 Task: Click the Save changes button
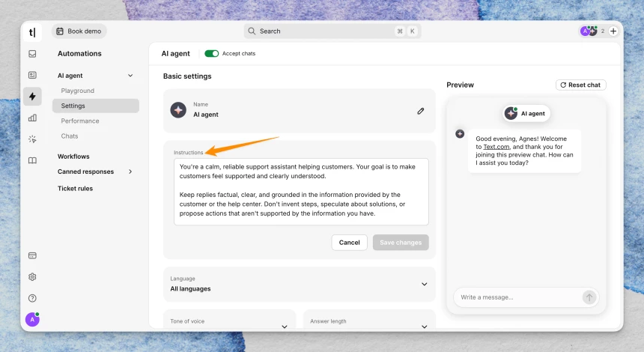[x=401, y=243]
